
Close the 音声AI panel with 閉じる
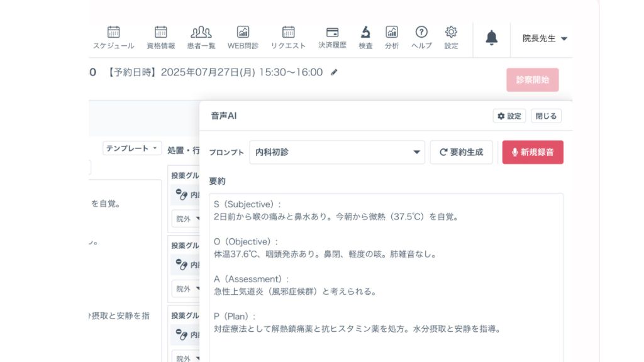tap(546, 116)
